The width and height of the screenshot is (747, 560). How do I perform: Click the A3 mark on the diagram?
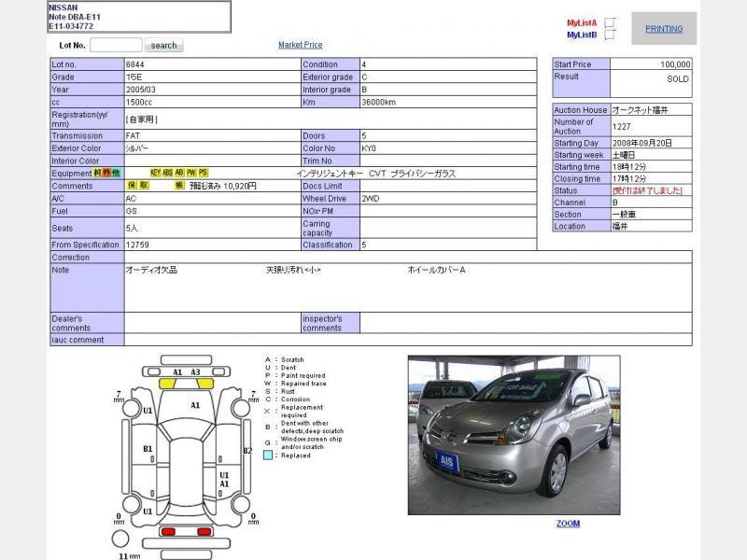(195, 371)
